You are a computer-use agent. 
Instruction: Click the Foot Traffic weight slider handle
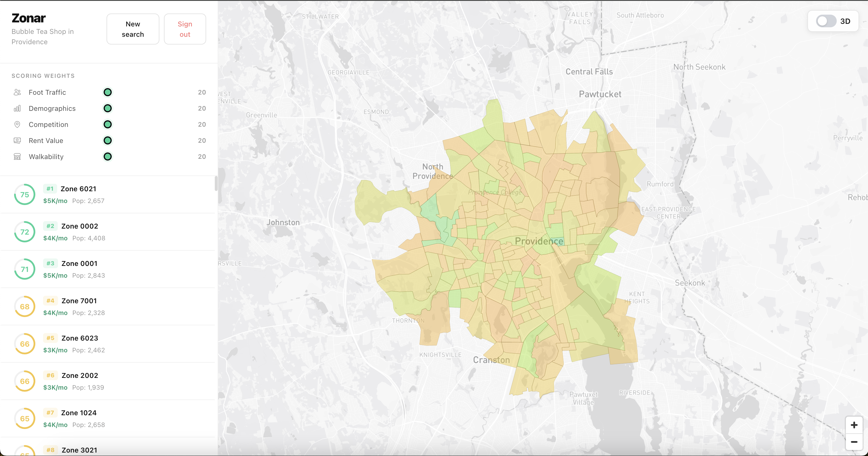(107, 92)
